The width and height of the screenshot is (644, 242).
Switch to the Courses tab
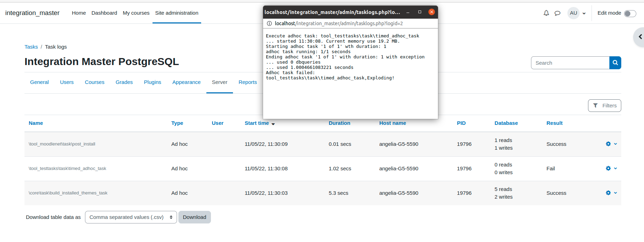94,82
